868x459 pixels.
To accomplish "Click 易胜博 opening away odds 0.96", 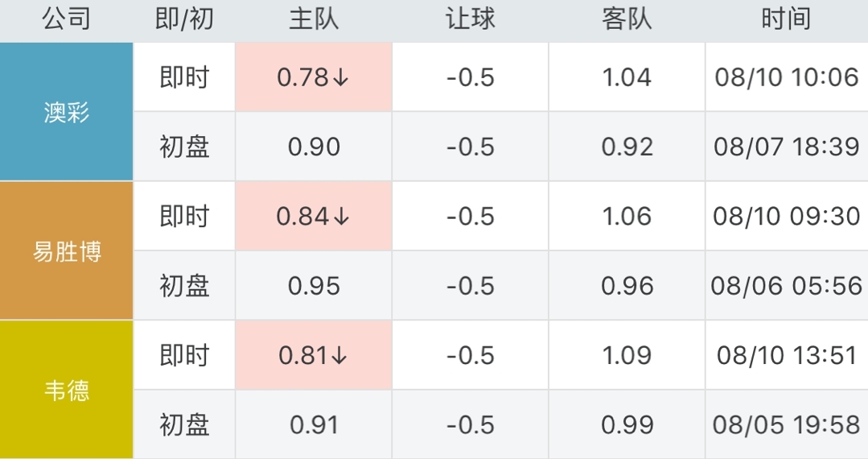I will pos(627,286).
